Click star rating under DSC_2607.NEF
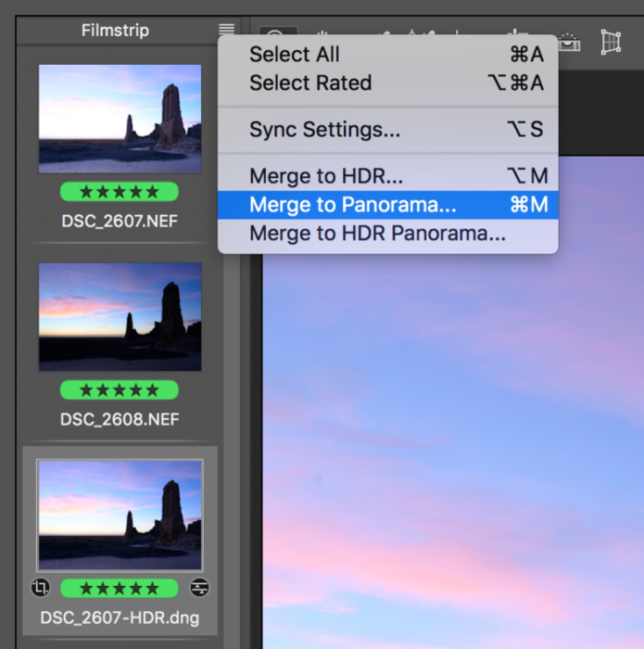This screenshot has height=649, width=644. pos(120,192)
